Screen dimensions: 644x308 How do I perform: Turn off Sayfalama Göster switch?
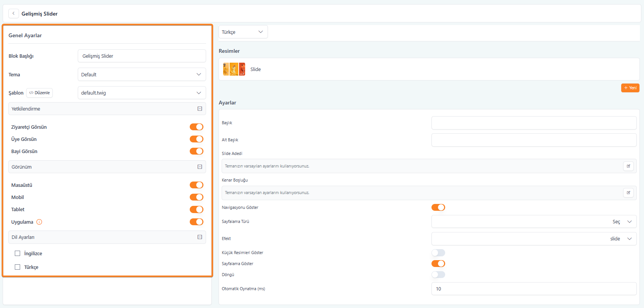pos(438,264)
